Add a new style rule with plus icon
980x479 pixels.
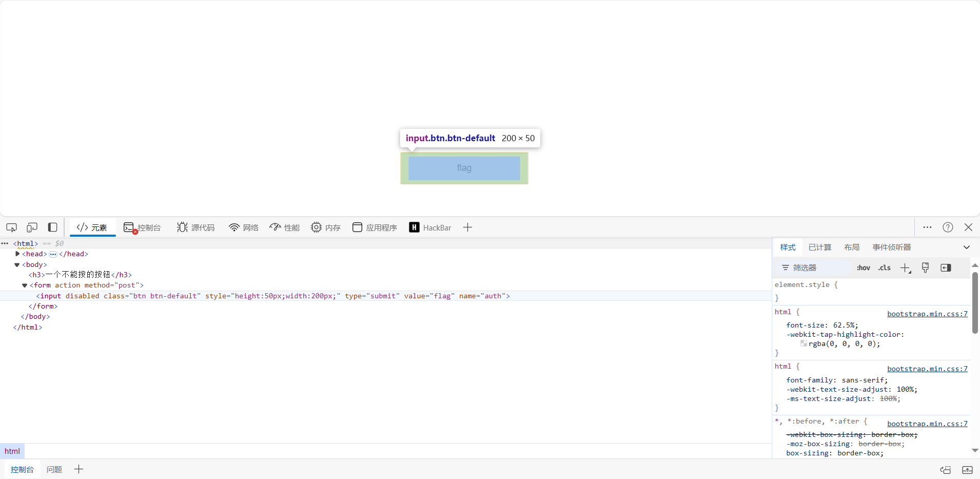click(x=906, y=268)
